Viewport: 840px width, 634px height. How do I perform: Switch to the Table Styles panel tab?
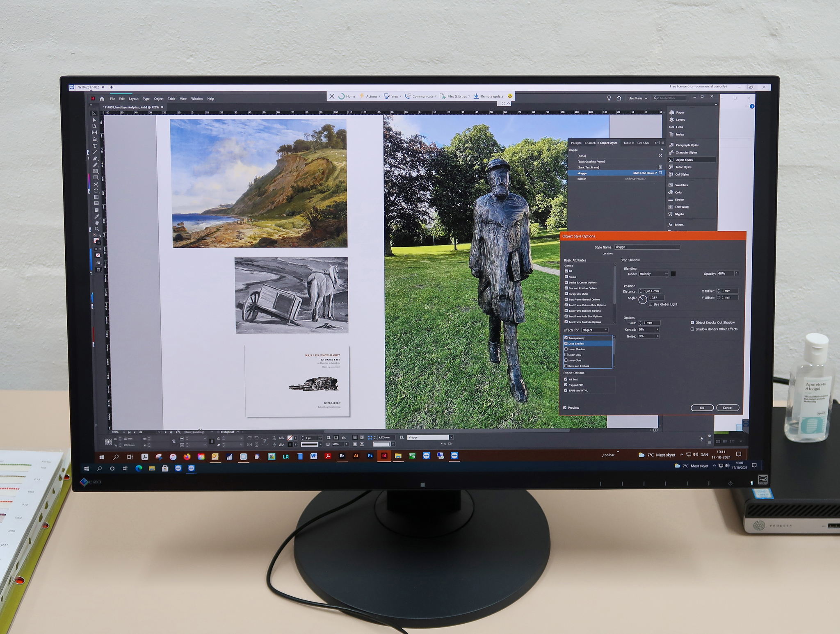tap(629, 143)
